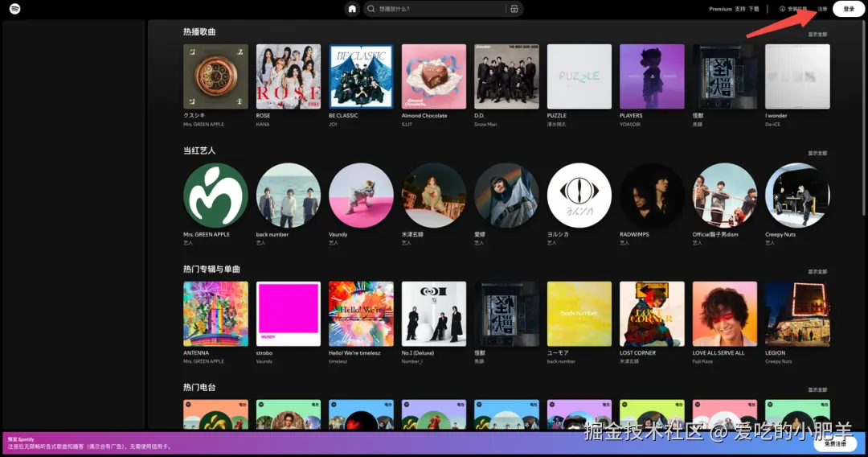Click 'JO1' artist text under BE CLASSIC
This screenshot has height=457, width=868.
point(333,125)
